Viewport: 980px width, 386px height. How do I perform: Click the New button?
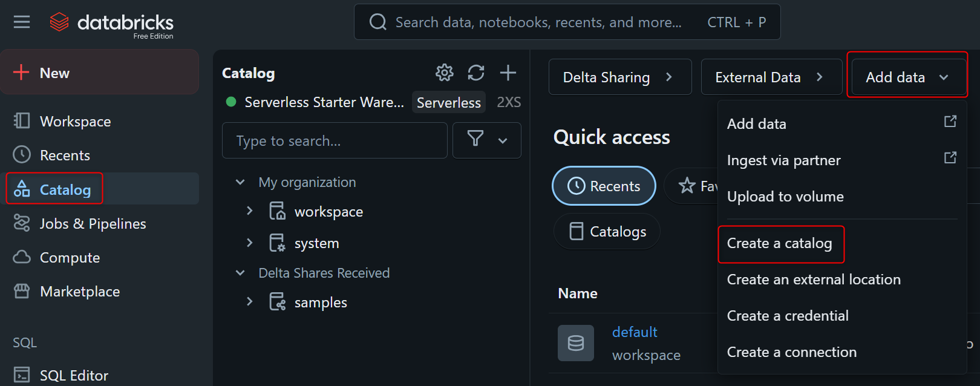[100, 72]
